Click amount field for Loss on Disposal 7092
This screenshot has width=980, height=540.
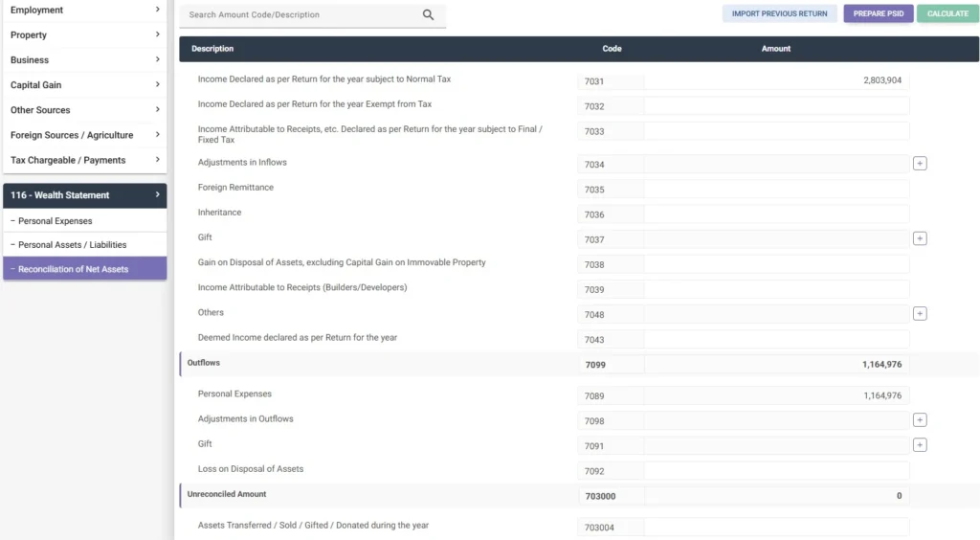point(776,471)
